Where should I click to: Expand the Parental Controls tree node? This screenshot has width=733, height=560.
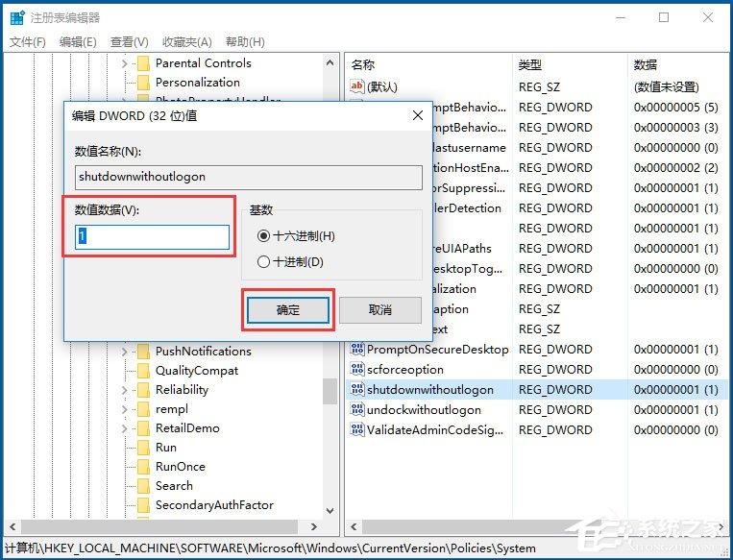tap(124, 62)
